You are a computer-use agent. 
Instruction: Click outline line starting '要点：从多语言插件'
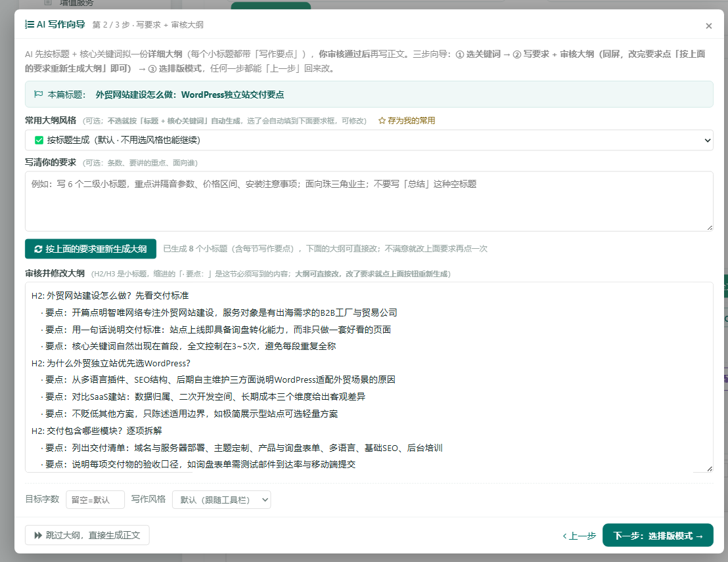[217, 380]
